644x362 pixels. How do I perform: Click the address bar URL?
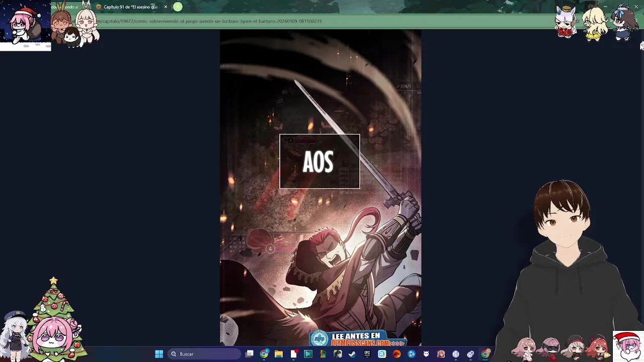[x=210, y=21]
